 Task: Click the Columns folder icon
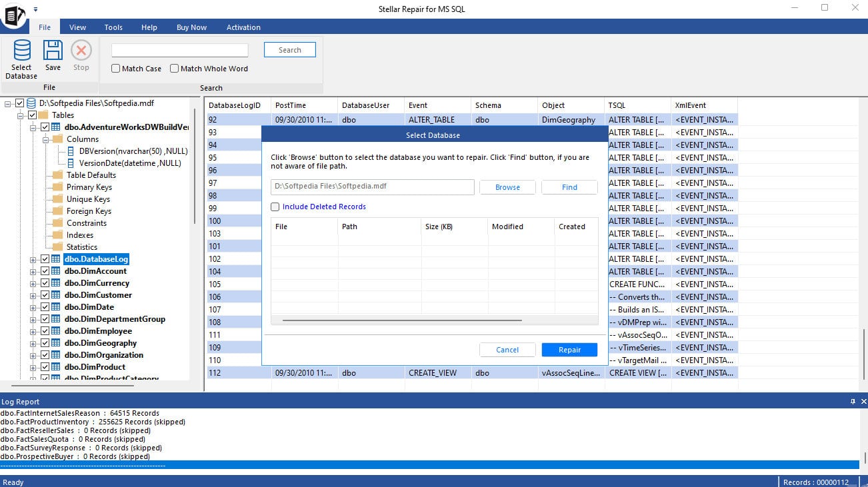(x=57, y=139)
